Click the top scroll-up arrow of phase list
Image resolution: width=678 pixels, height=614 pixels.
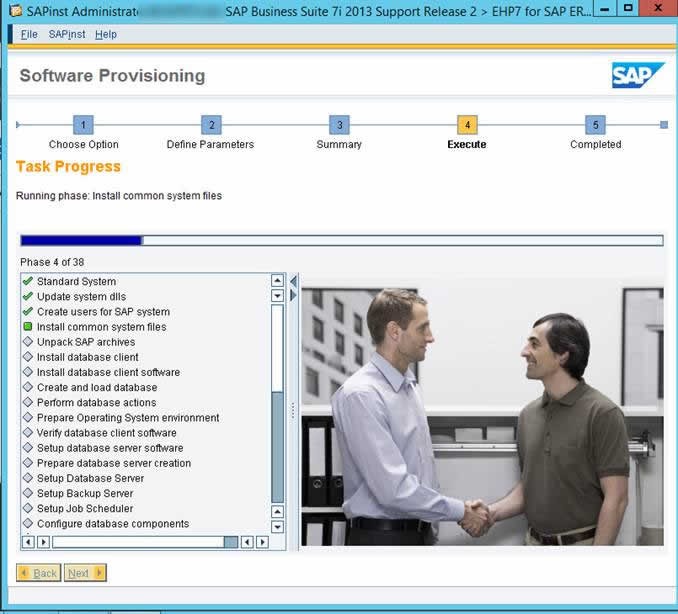277,281
